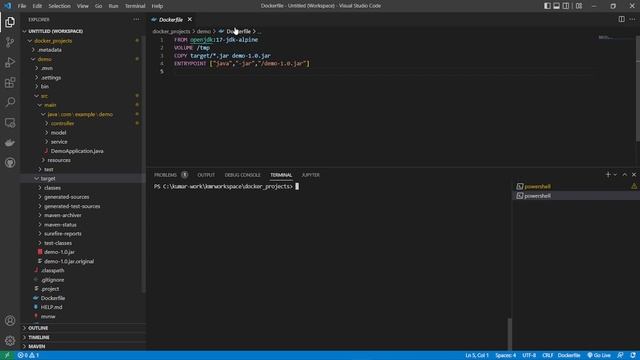Create a new terminal with plus icon
Image resolution: width=640 pixels, height=360 pixels.
coord(608,175)
